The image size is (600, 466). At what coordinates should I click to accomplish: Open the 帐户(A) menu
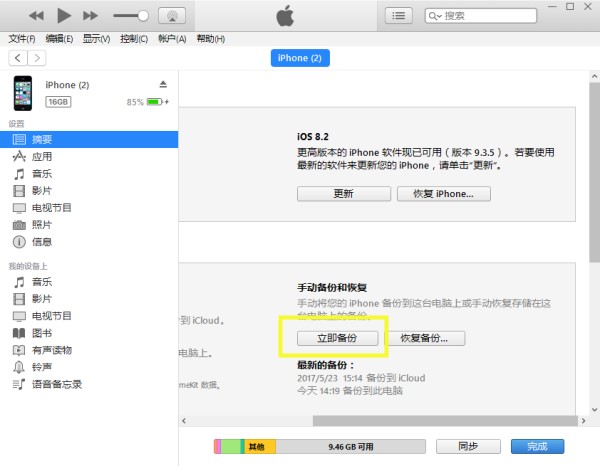pyautogui.click(x=172, y=39)
